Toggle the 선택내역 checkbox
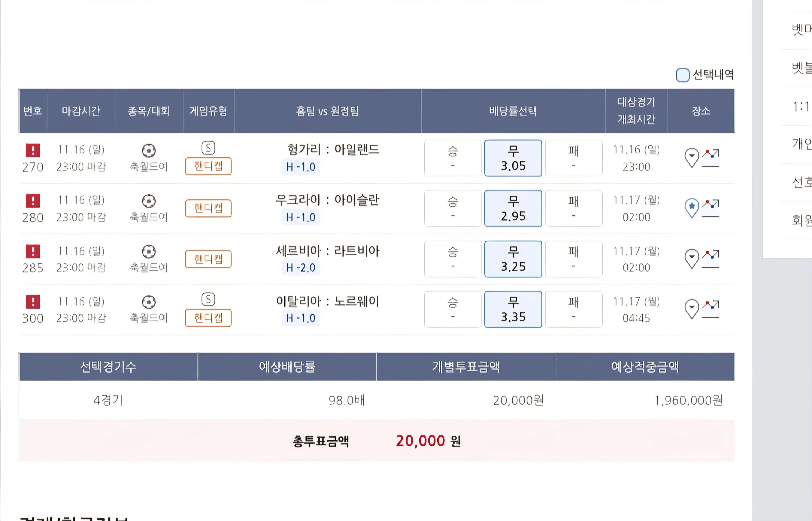 pyautogui.click(x=682, y=75)
